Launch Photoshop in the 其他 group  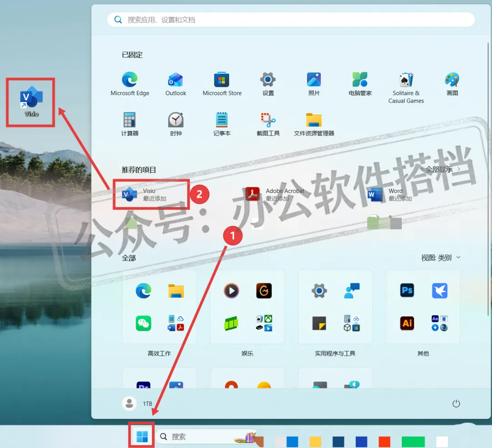(x=407, y=290)
